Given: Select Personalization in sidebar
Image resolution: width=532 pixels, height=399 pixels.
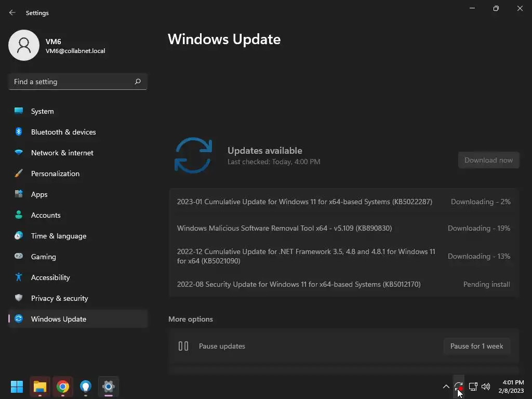Looking at the screenshot, I should 78,174.
